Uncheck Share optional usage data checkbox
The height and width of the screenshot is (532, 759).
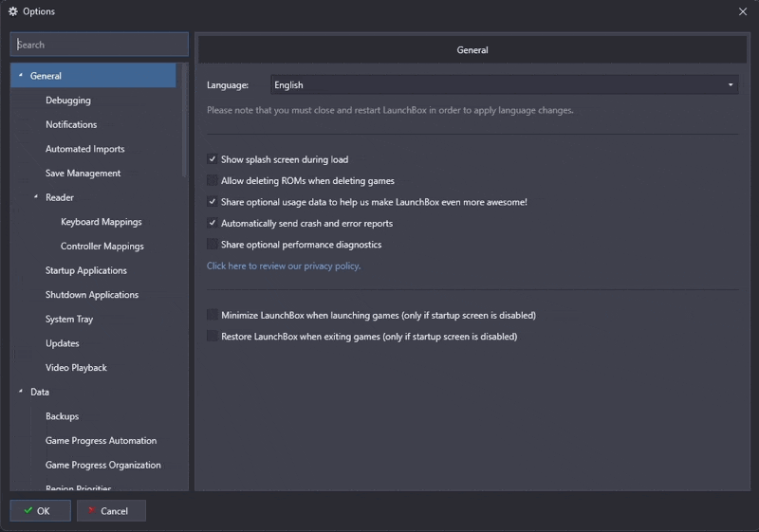click(x=212, y=202)
